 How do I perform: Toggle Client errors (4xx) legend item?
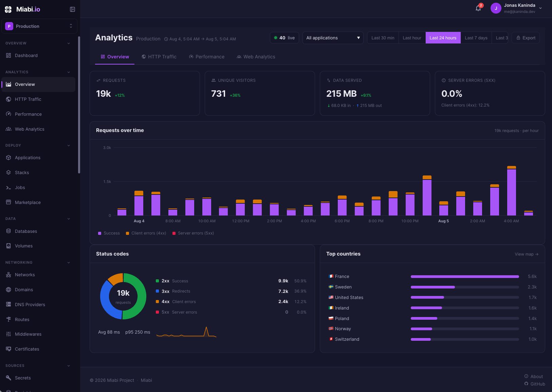(x=146, y=233)
